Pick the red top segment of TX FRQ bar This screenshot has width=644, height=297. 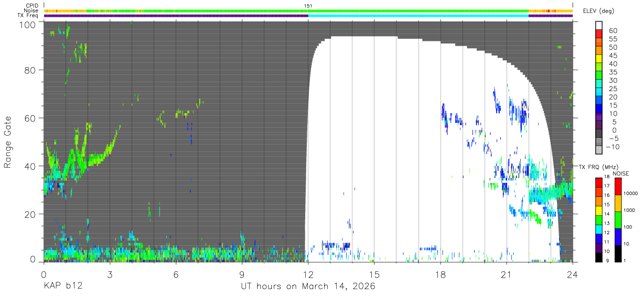coord(599,182)
